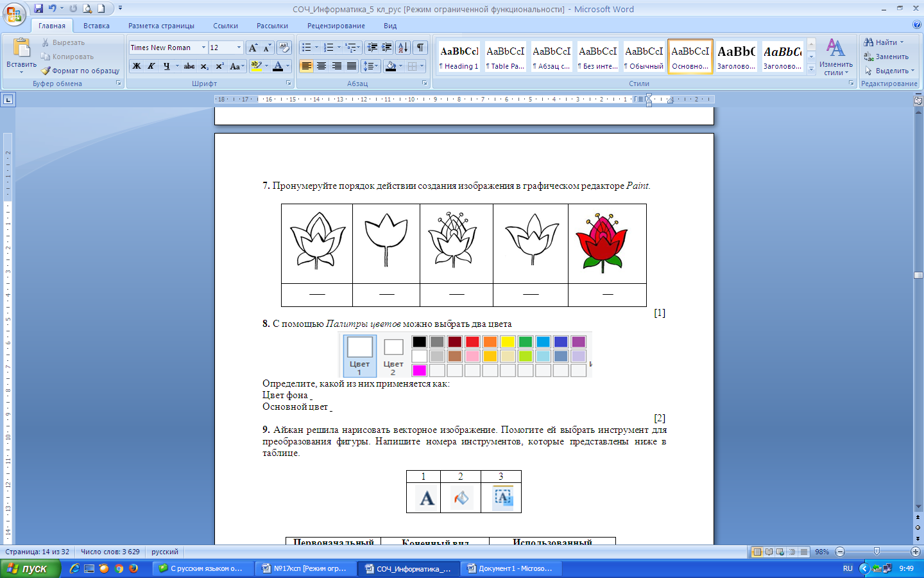Toggle paragraph marks (¶) visibility
This screenshot has height=578, width=924.
click(x=420, y=48)
